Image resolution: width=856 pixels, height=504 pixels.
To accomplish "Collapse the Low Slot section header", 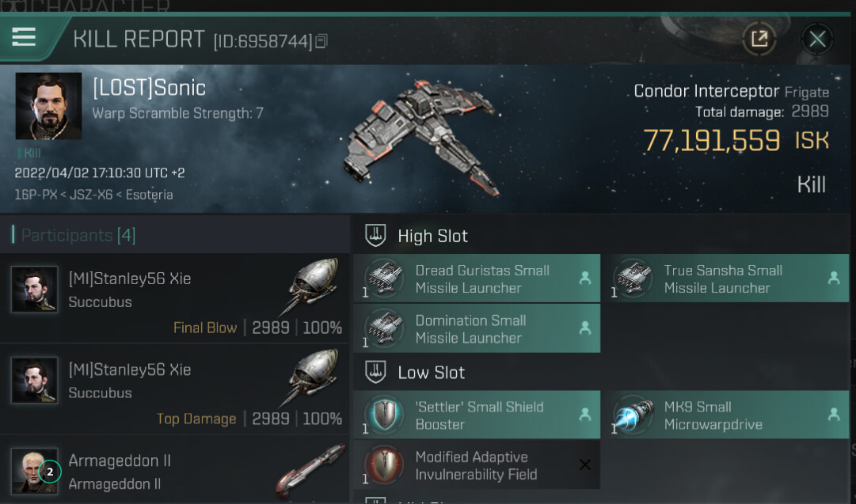I will [416, 372].
